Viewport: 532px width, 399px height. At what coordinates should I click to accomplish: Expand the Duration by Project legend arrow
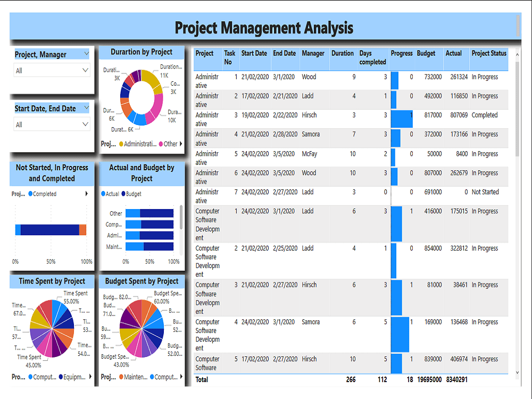click(x=181, y=143)
